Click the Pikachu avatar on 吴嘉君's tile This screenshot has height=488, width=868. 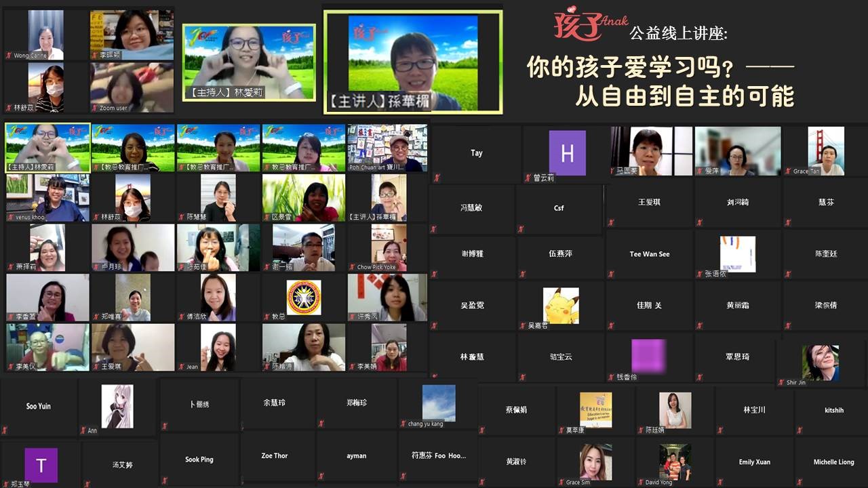[x=560, y=304]
